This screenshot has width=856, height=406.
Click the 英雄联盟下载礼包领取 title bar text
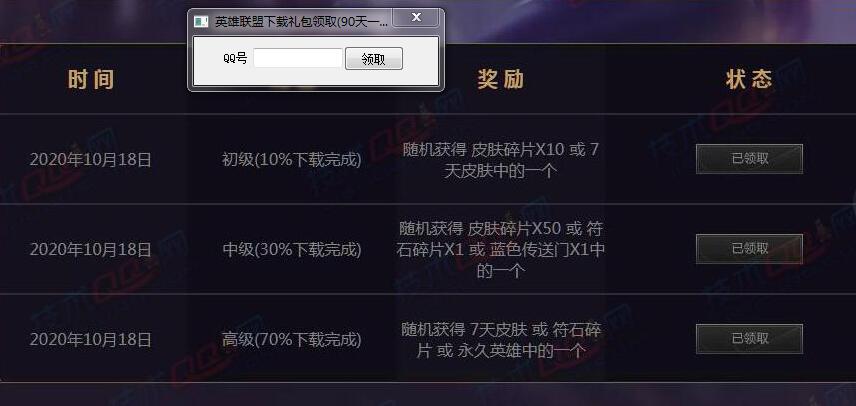click(301, 22)
